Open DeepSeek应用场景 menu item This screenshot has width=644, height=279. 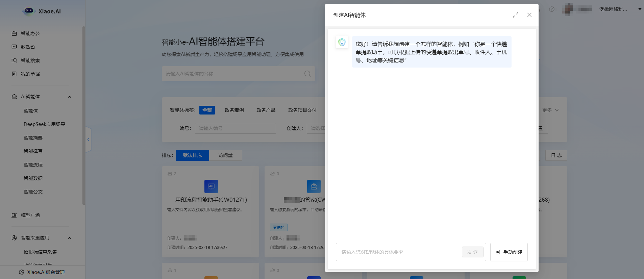tap(44, 124)
